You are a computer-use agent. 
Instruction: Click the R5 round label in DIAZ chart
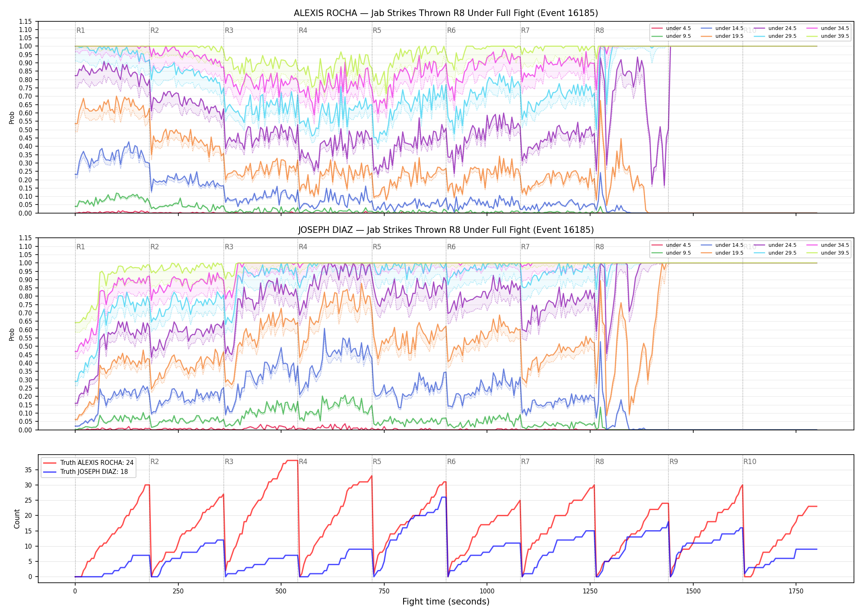(377, 247)
